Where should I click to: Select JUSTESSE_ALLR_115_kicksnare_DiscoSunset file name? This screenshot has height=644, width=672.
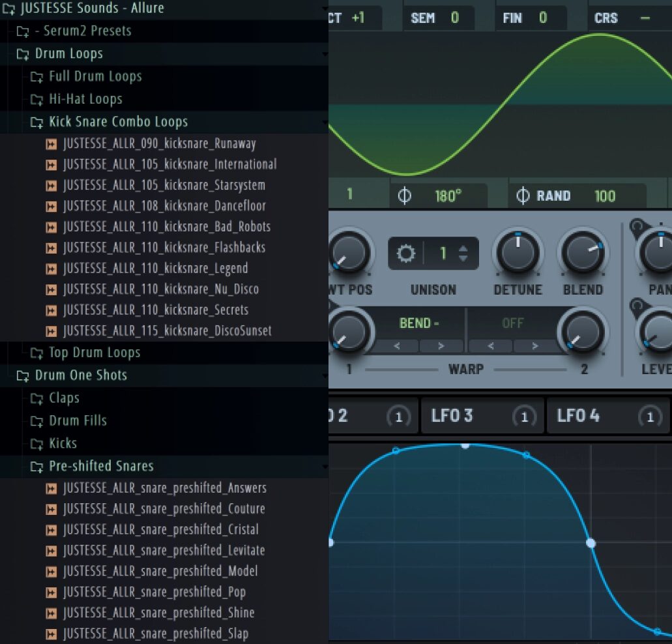click(167, 330)
